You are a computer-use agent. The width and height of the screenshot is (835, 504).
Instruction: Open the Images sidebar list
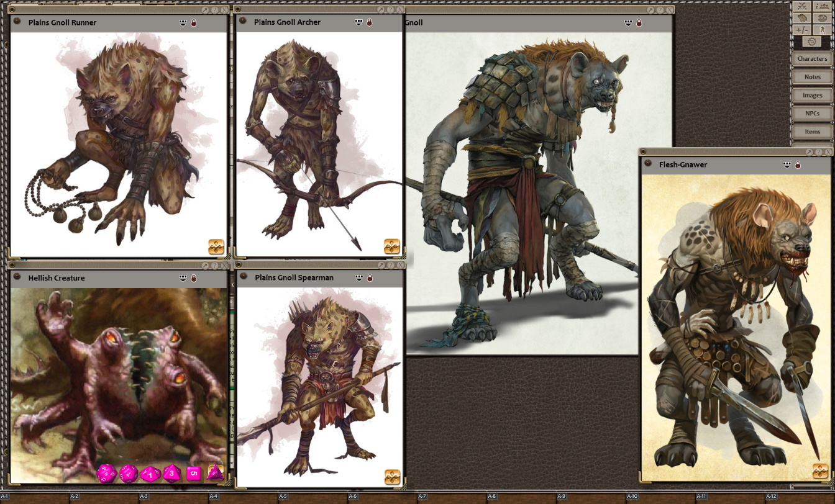(812, 95)
